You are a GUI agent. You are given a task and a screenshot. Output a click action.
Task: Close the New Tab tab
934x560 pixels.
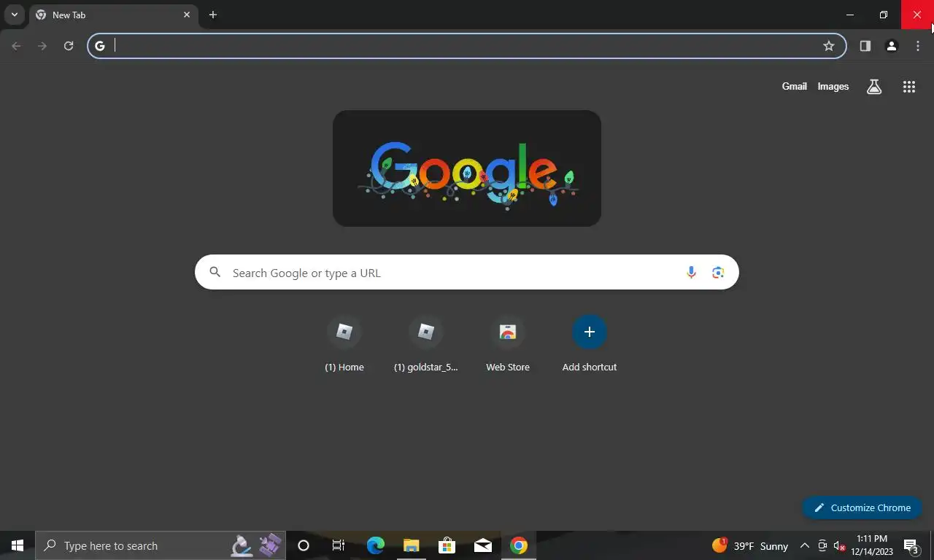coord(187,15)
